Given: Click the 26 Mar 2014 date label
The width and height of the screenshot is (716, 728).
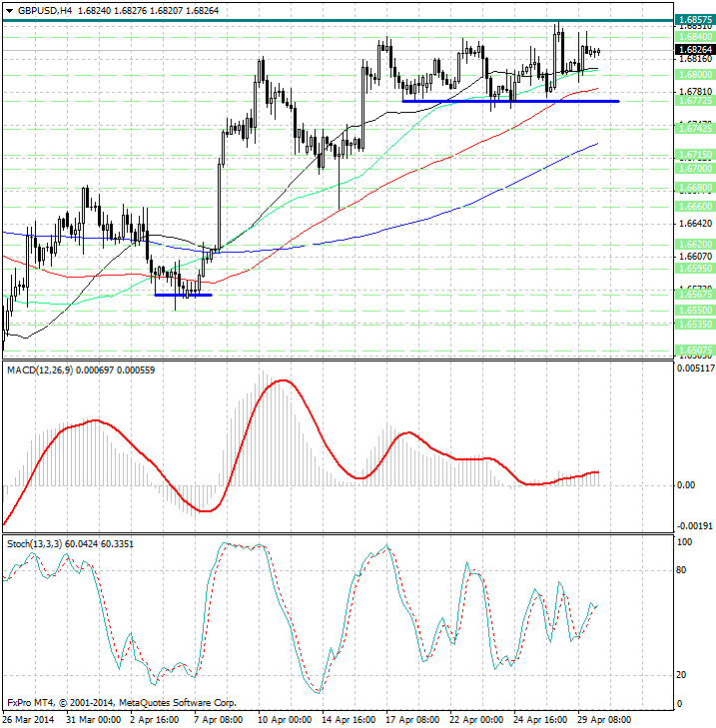Looking at the screenshot, I should click(x=27, y=718).
